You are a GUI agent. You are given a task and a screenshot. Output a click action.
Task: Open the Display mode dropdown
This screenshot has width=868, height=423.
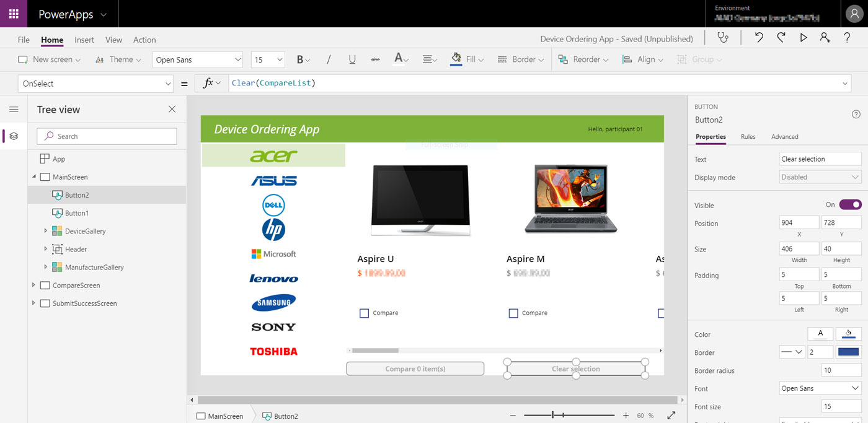click(x=820, y=177)
